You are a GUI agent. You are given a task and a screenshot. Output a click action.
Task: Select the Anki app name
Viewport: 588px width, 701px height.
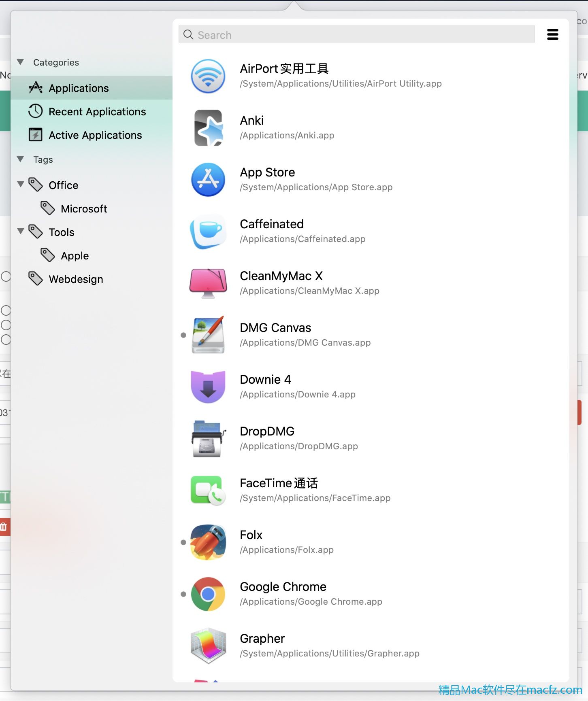[252, 120]
